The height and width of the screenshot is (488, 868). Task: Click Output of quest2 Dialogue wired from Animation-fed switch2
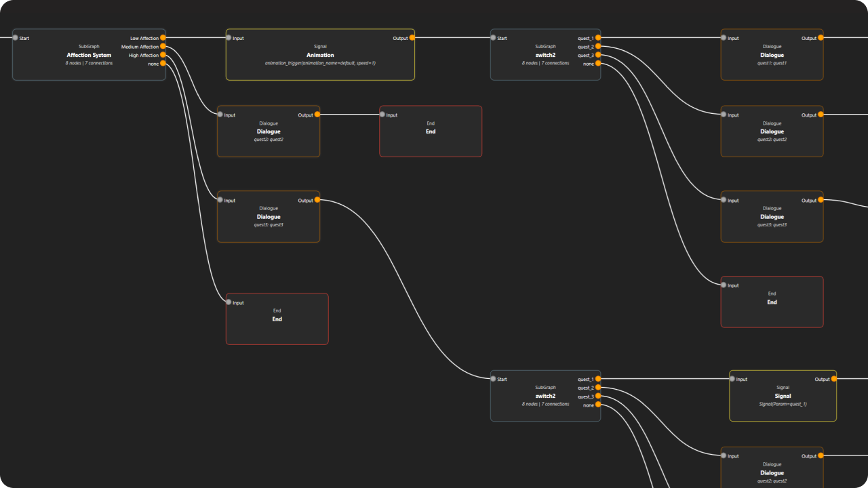(821, 115)
